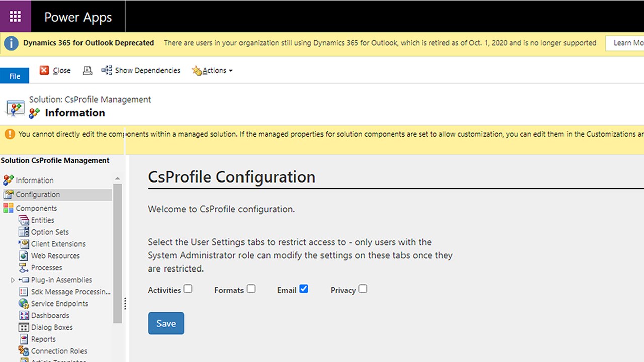This screenshot has height=362, width=644.
Task: Click Show Dependencies in toolbar
Action: [141, 71]
